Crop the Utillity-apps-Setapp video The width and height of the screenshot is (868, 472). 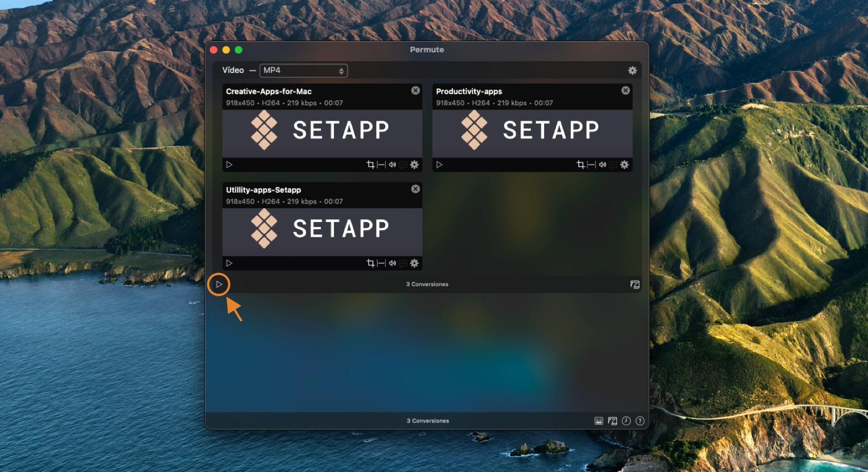[371, 263]
